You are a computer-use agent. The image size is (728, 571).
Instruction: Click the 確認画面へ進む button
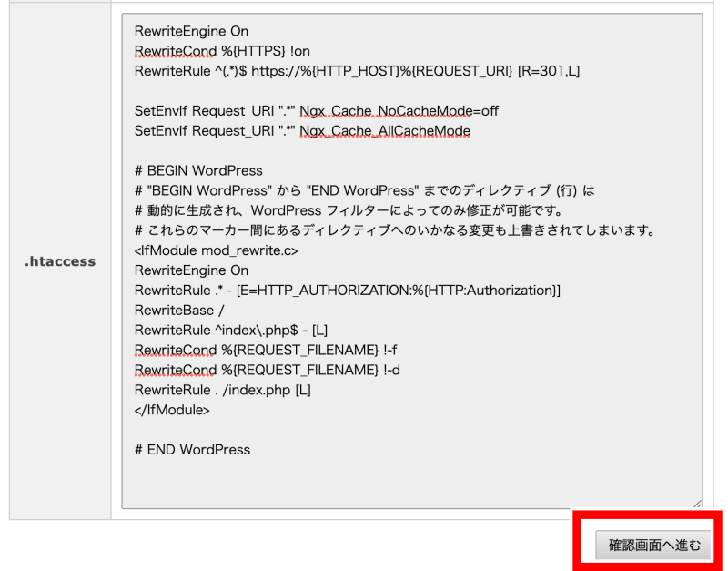click(652, 545)
